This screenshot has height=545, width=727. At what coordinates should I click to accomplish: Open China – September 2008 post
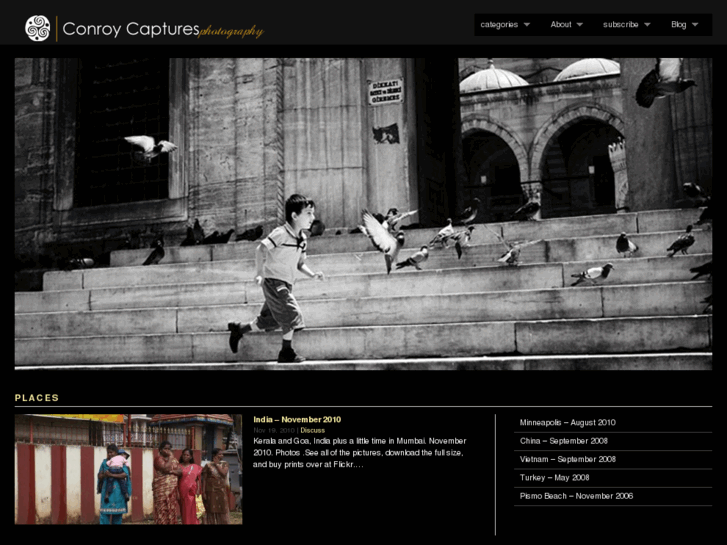coord(563,441)
